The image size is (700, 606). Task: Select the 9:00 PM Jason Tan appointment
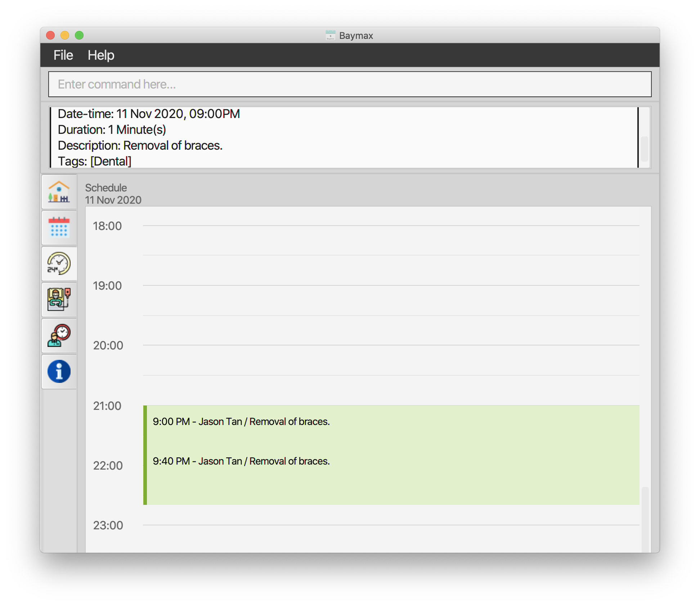[241, 421]
